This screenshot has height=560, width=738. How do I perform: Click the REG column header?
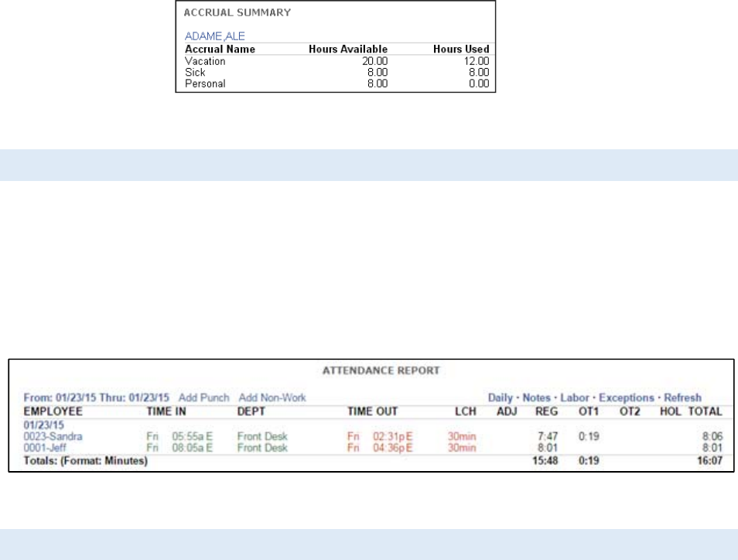coord(546,411)
